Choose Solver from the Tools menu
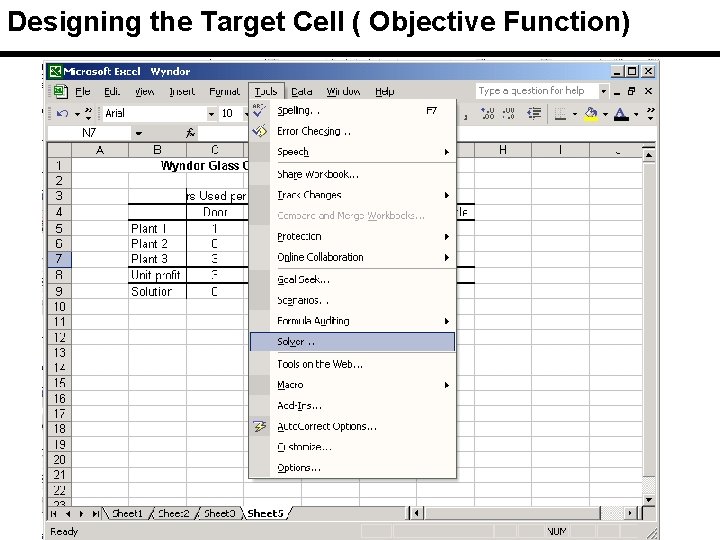 coord(352,342)
